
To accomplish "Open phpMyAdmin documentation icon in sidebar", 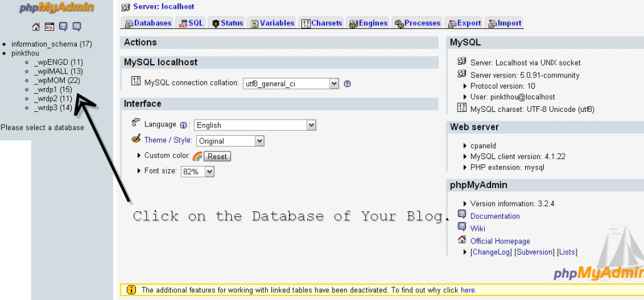I will (x=63, y=26).
